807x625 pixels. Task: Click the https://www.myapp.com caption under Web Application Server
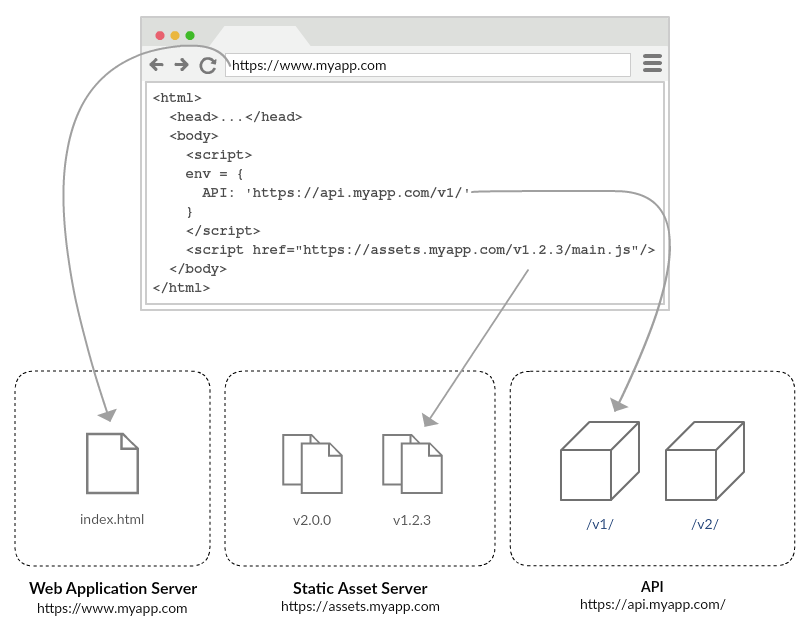coord(112,609)
